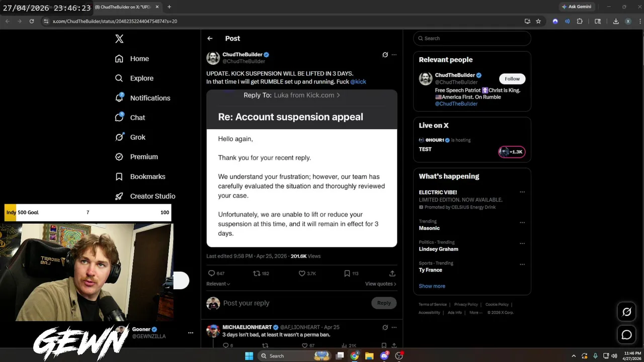
Task: Open more options for Lindsey Graham trend
Action: pyautogui.click(x=522, y=243)
